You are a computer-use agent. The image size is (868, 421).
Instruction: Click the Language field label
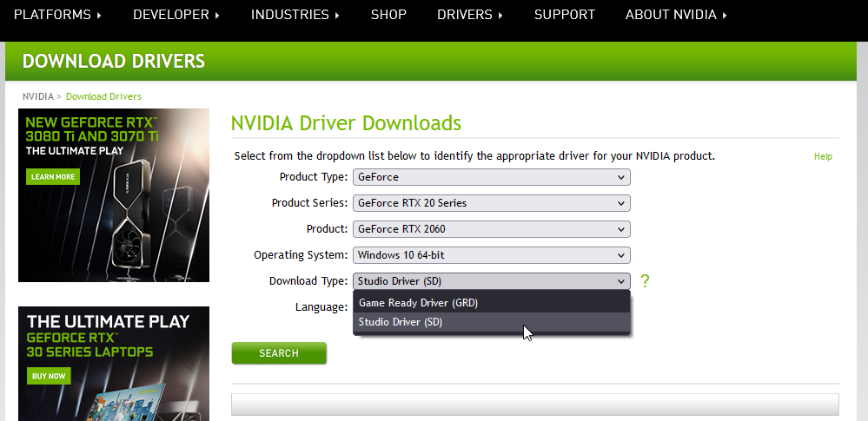click(321, 307)
